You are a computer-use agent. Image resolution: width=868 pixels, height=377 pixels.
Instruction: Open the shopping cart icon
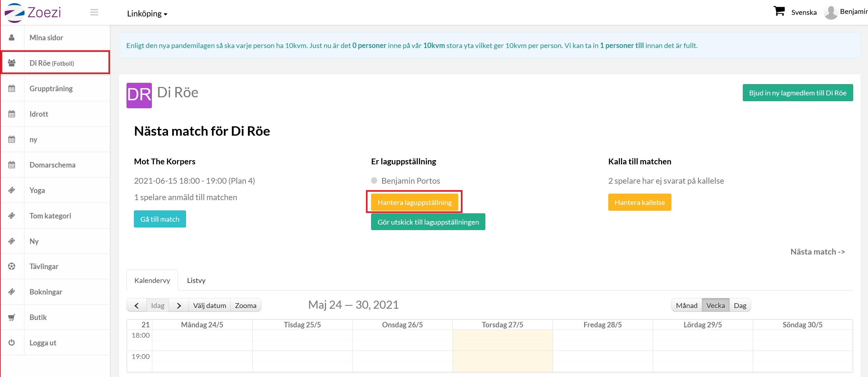pyautogui.click(x=779, y=11)
